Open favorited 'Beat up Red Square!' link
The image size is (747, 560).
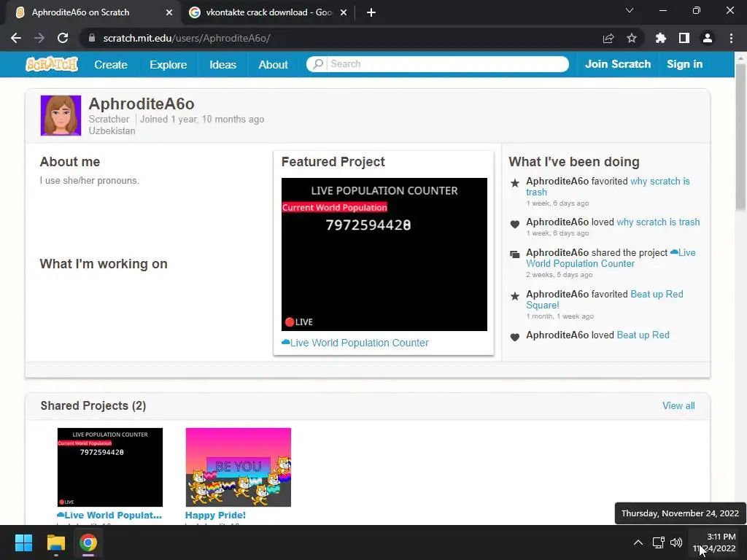click(605, 300)
